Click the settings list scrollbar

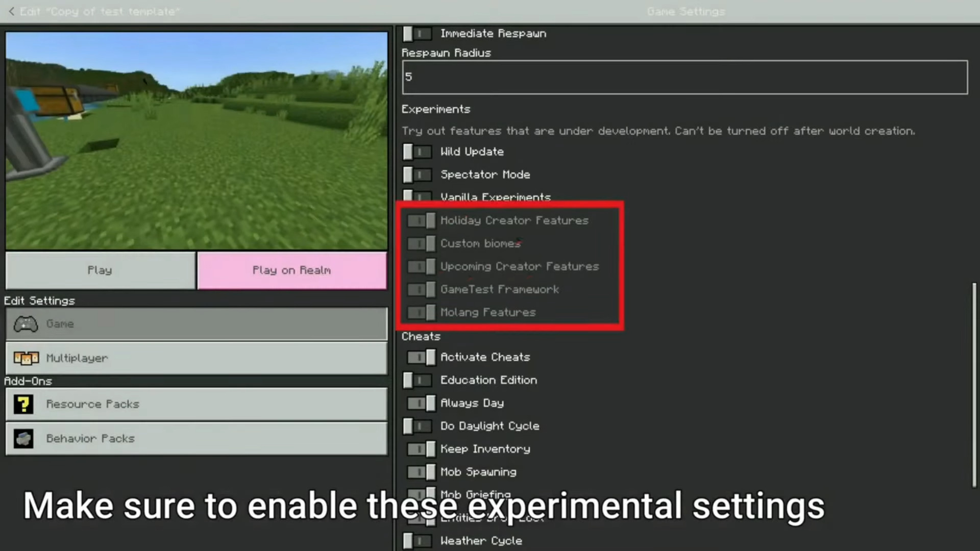click(x=974, y=385)
